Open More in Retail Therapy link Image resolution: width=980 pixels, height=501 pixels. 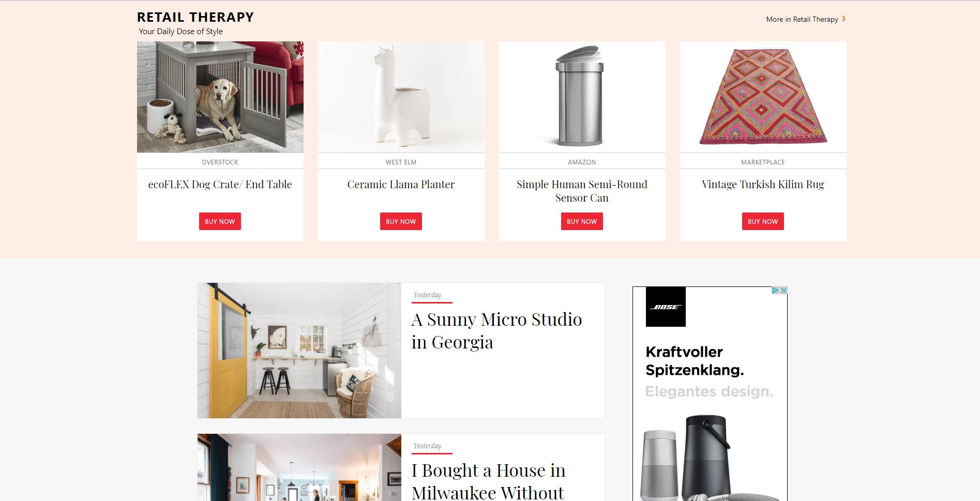[x=802, y=19]
